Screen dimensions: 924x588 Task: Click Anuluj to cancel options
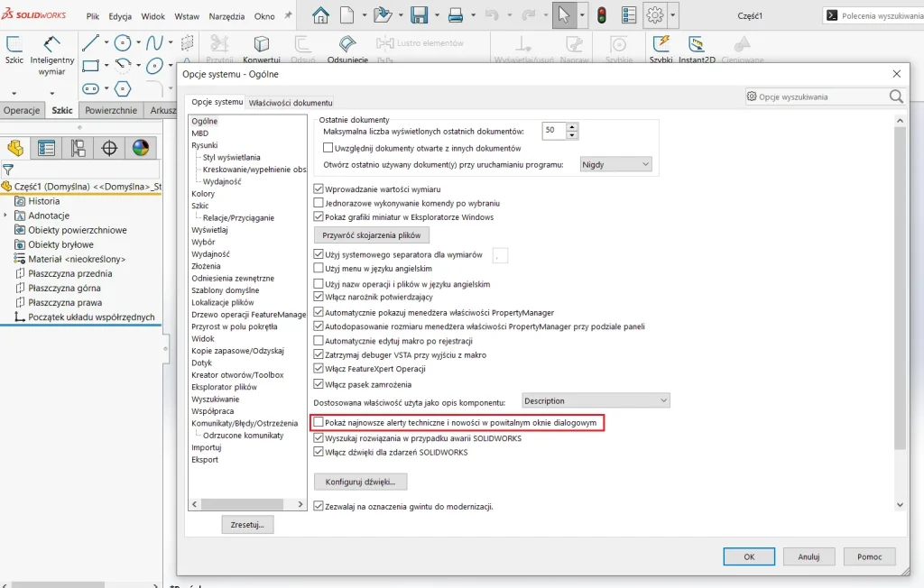point(808,556)
